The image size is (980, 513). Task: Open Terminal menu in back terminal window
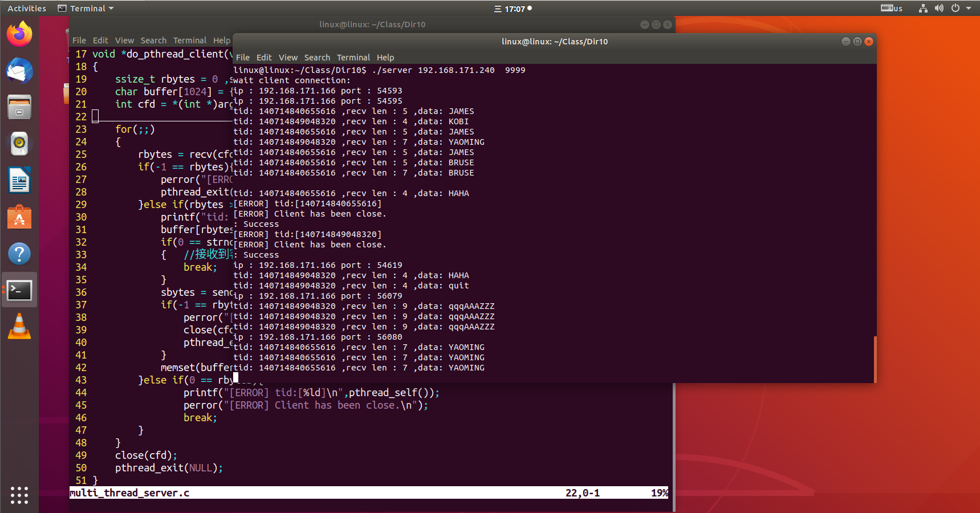coord(190,40)
